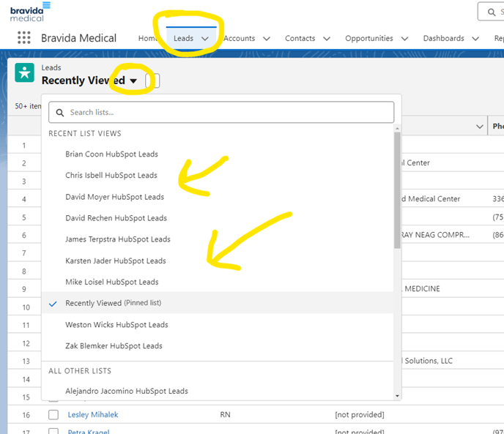Open the Accounts tab
504x434 pixels.
(239, 39)
